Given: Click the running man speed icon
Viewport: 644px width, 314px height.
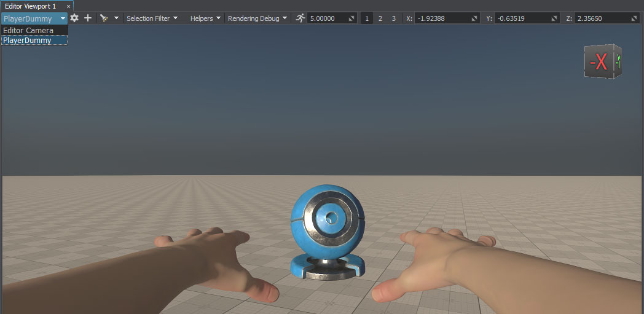Looking at the screenshot, I should coord(300,18).
